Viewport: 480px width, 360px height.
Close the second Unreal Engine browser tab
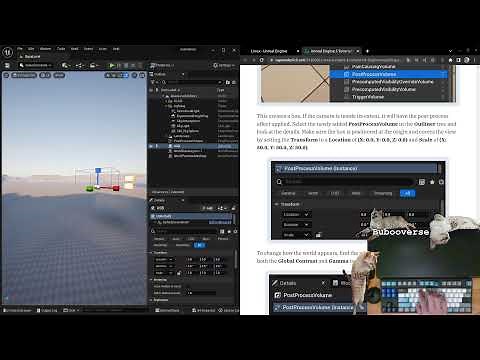(x=358, y=51)
